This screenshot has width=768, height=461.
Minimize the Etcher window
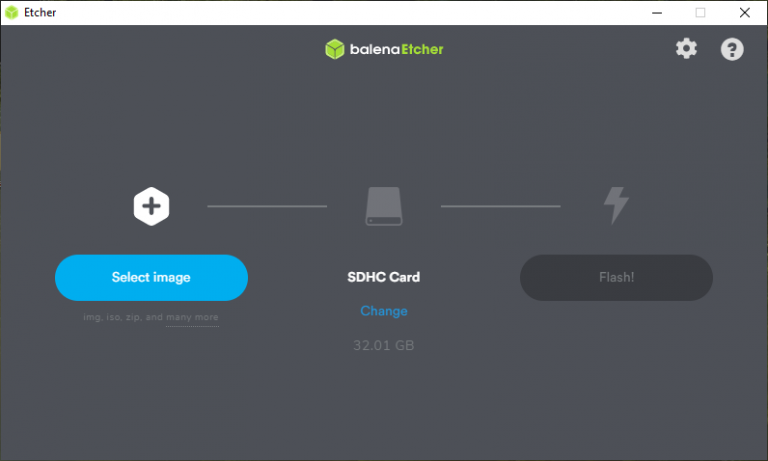tap(657, 13)
